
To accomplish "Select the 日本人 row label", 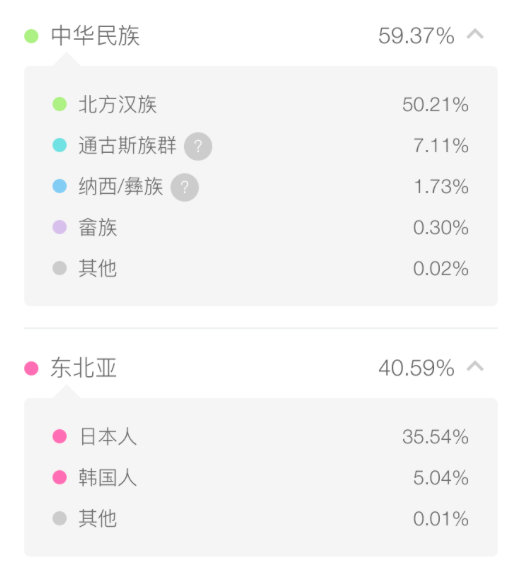I will tap(108, 437).
